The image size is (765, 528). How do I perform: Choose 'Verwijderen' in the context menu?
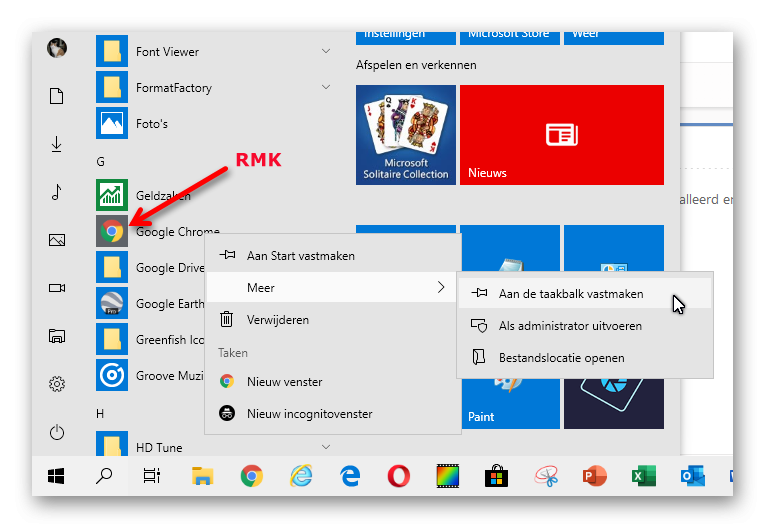pos(333,320)
